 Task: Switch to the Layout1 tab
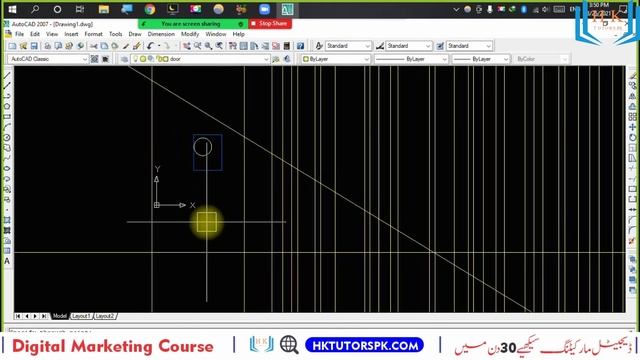(81, 316)
